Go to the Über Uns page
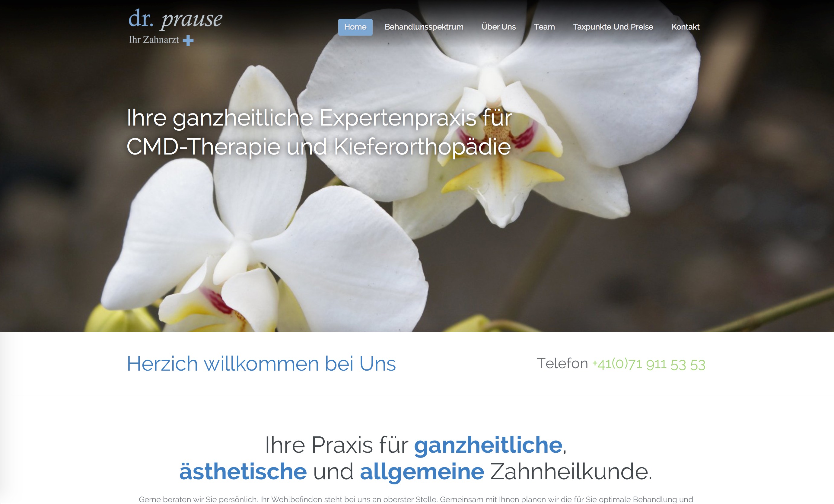This screenshot has height=504, width=834. click(x=498, y=27)
